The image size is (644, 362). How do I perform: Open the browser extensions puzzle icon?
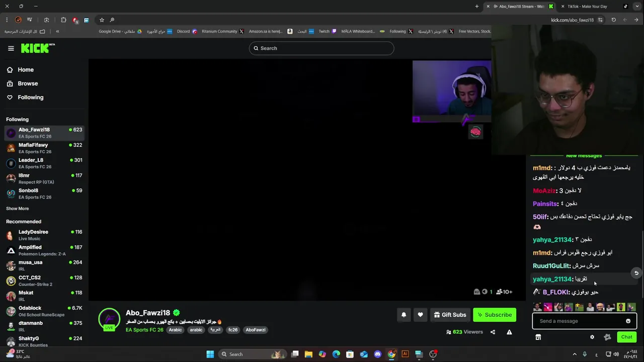63,20
